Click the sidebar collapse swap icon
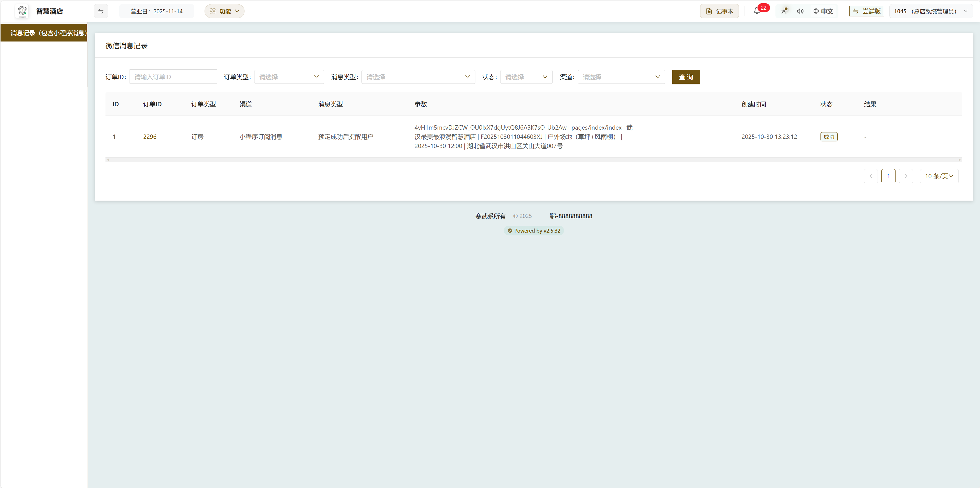Viewport: 980px width, 488px height. [101, 12]
